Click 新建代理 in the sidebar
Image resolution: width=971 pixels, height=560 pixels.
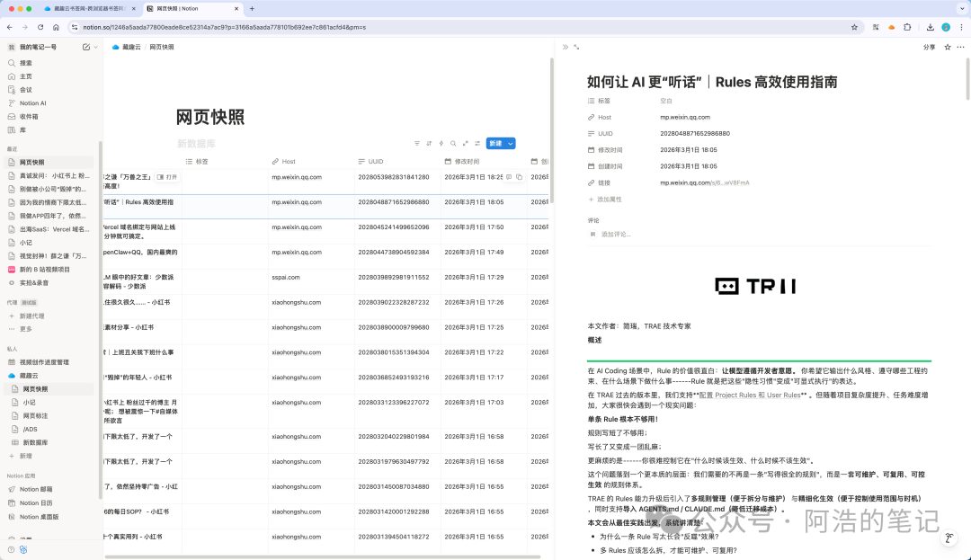coord(32,316)
